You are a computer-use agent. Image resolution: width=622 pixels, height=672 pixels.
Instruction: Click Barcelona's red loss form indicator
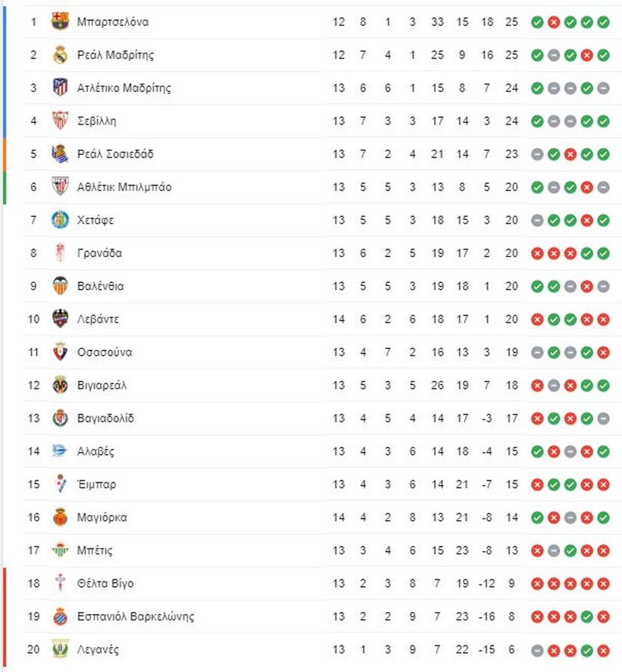point(553,22)
